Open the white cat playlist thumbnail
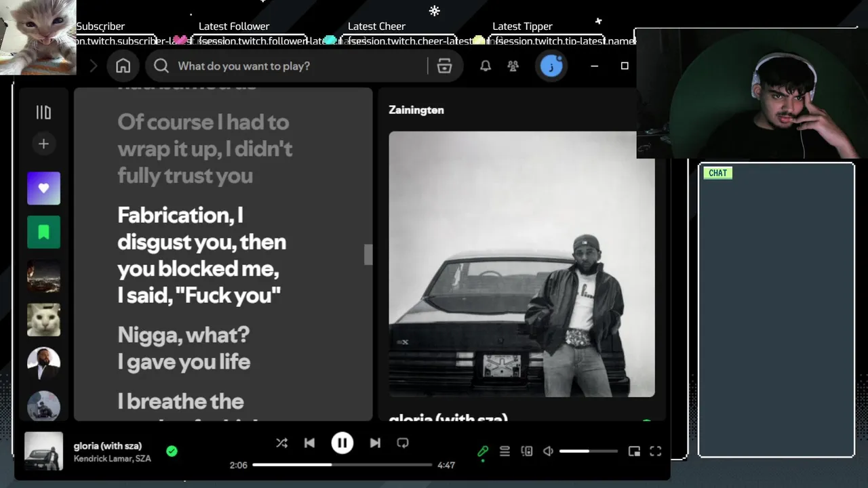The height and width of the screenshot is (488, 868). (43, 320)
